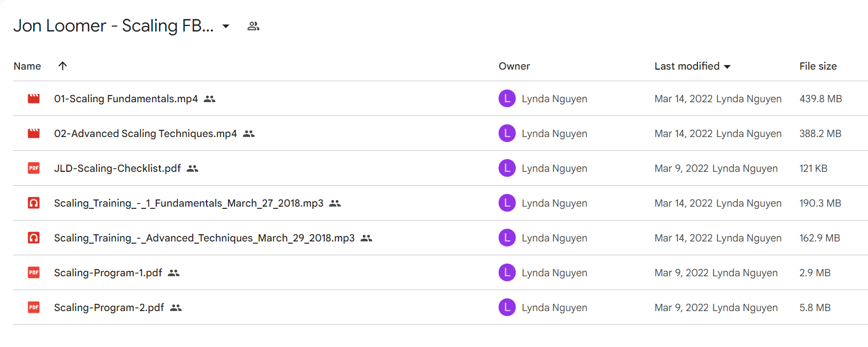The image size is (868, 347).
Task: Click the Jon Loomer - Scaling FB... folder title
Action: pos(113,26)
